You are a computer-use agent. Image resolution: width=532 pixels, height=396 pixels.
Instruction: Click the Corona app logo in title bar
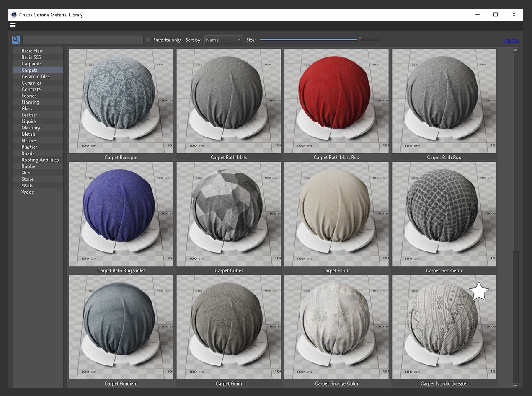[x=14, y=15]
